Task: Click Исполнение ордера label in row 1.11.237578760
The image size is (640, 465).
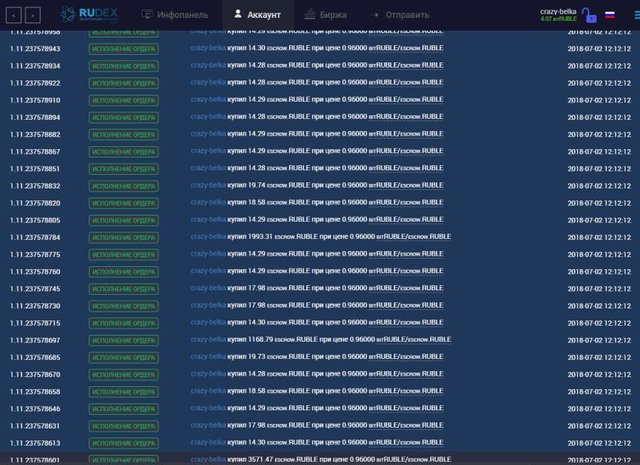Action: 124,272
